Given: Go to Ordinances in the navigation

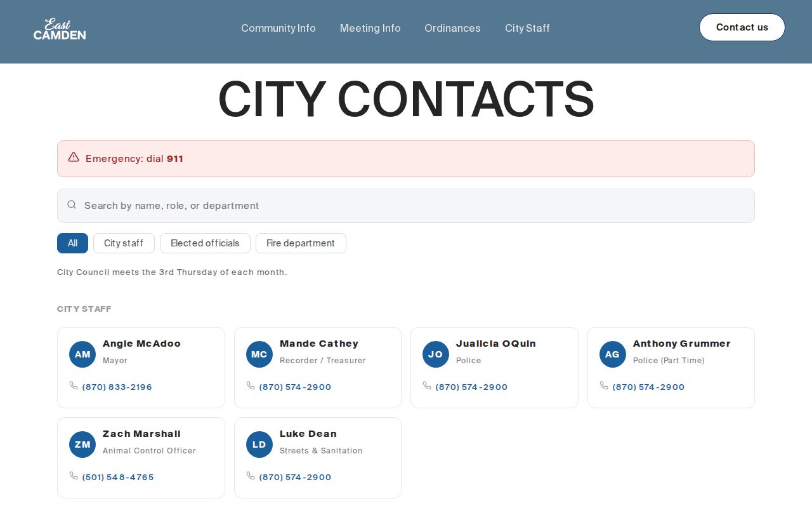Looking at the screenshot, I should click(x=452, y=28).
